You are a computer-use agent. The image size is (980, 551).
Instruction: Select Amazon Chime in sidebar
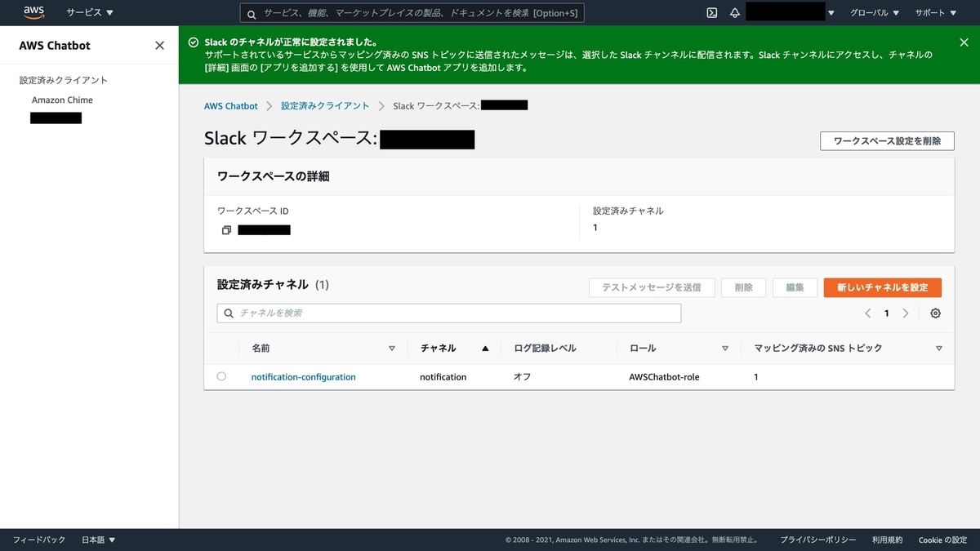pyautogui.click(x=62, y=100)
